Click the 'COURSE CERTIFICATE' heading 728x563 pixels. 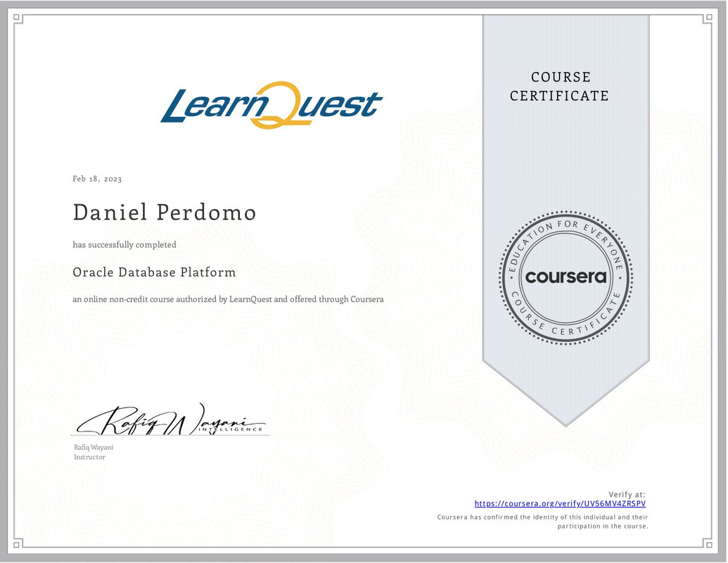point(559,87)
